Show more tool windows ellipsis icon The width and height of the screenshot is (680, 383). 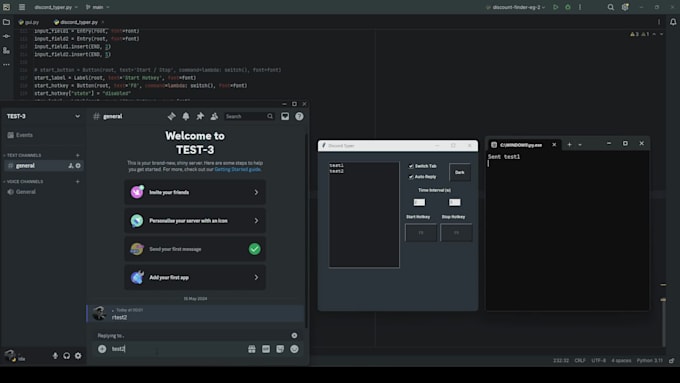7,64
